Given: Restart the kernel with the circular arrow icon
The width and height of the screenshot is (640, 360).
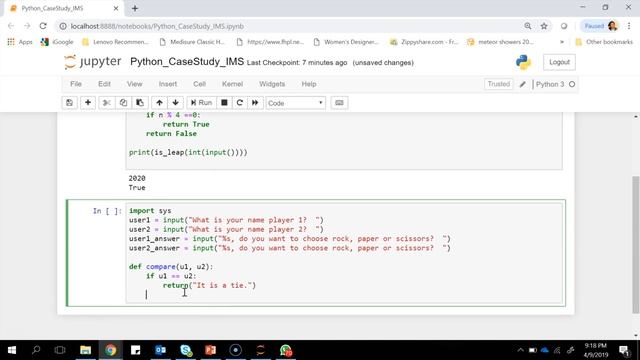Looking at the screenshot, I should 240,103.
